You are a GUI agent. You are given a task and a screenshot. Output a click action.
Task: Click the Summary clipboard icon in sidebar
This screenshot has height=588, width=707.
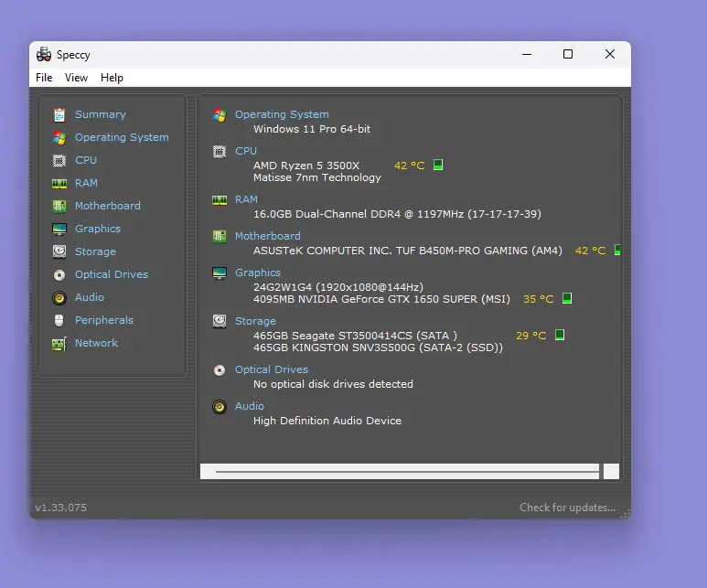point(59,115)
